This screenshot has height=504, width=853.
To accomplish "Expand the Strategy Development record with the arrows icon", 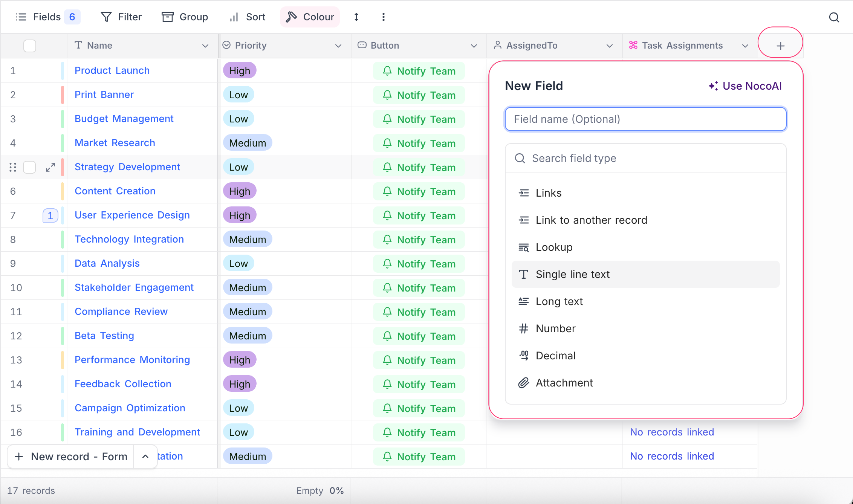I will (50, 167).
